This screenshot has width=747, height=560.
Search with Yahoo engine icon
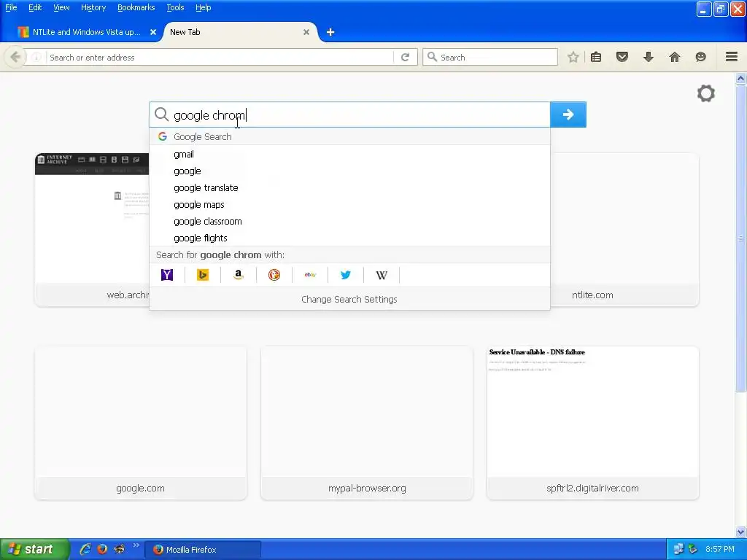coord(167,275)
